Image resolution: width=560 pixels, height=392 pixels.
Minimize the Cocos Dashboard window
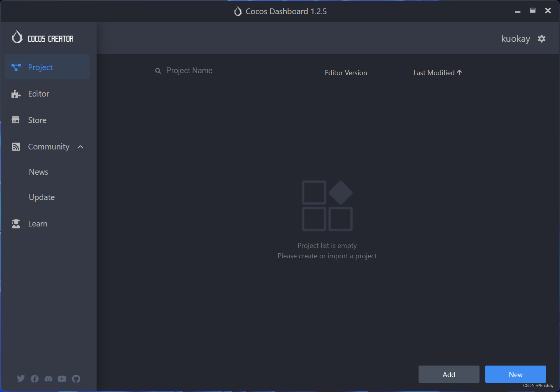click(517, 11)
